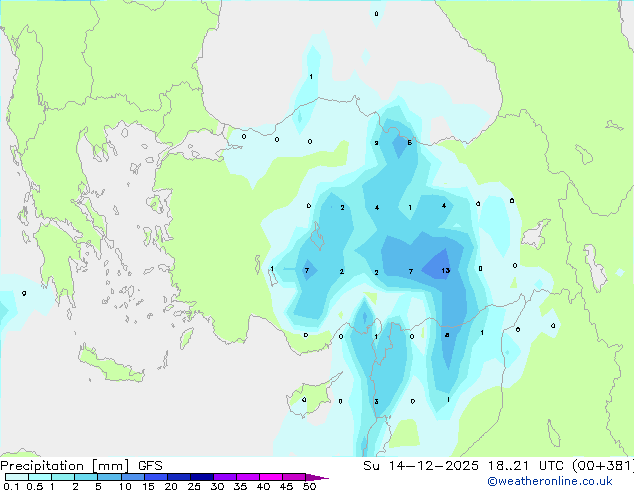Image resolution: width=634 pixels, height=490 pixels.
Task: Click the '(00+381)' forecast offset text
Action: point(603,466)
